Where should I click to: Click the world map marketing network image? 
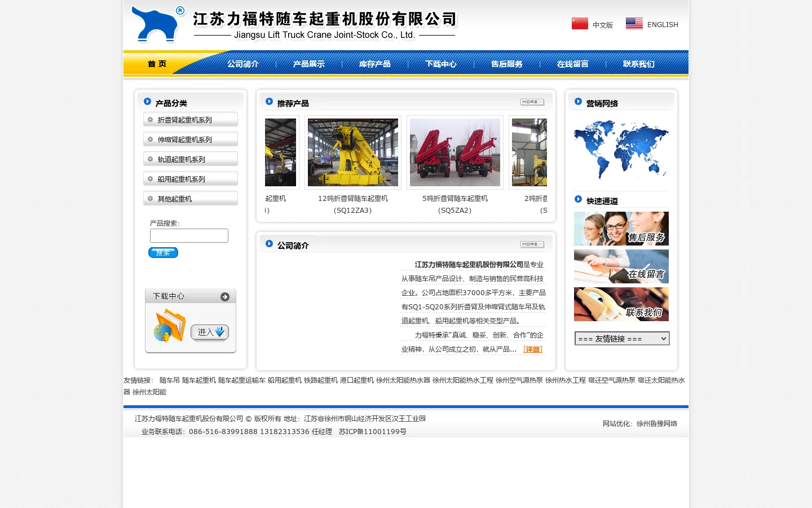click(x=621, y=150)
